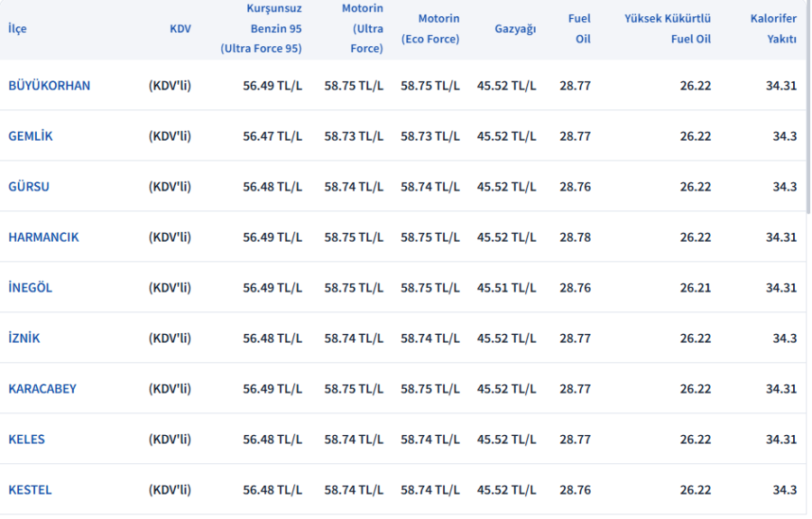The width and height of the screenshot is (812, 519).
Task: Click the Yüksek Kükürtlü Fuel Oil header
Action: tap(668, 29)
